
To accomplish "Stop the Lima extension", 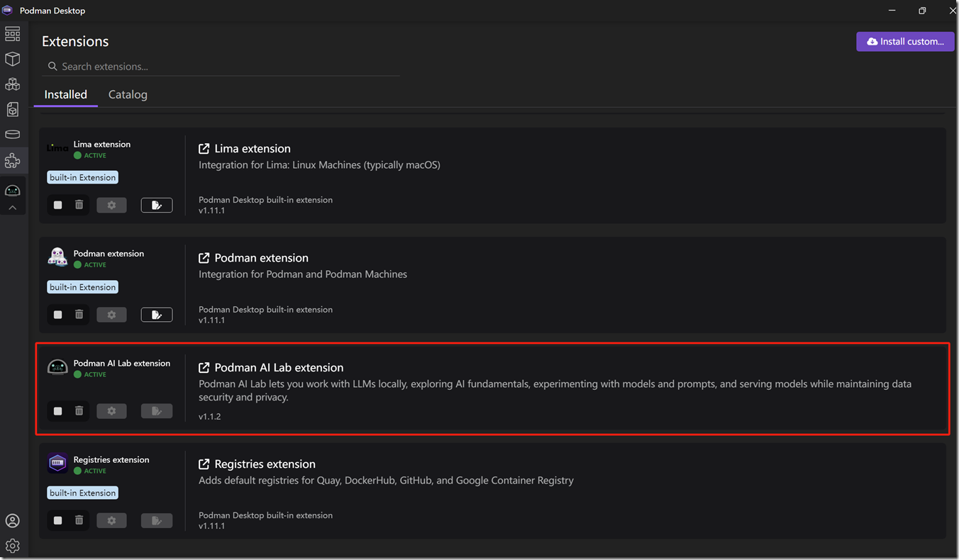I will coord(58,205).
